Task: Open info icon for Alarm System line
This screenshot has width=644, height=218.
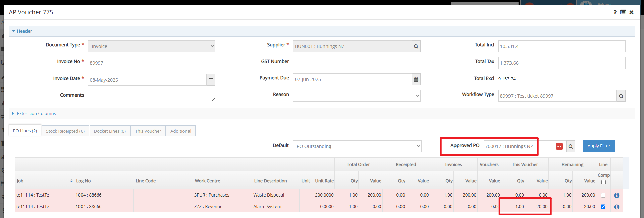Action: pos(616,207)
